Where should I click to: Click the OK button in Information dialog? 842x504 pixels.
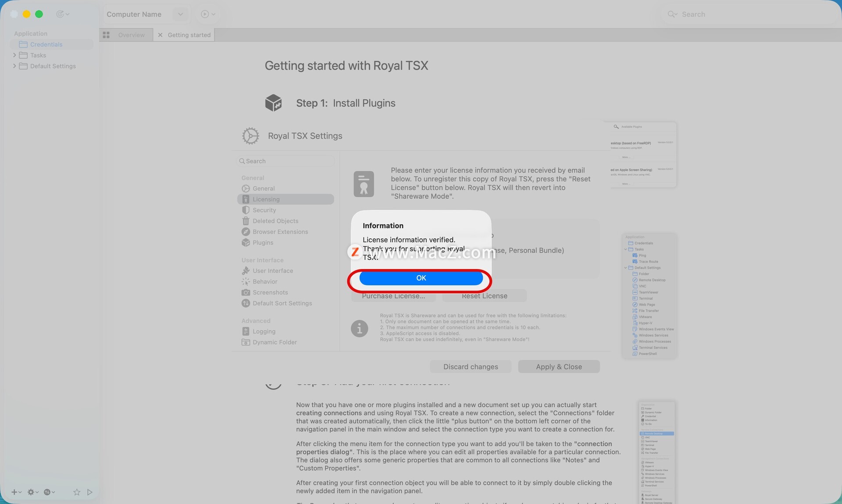[421, 278]
